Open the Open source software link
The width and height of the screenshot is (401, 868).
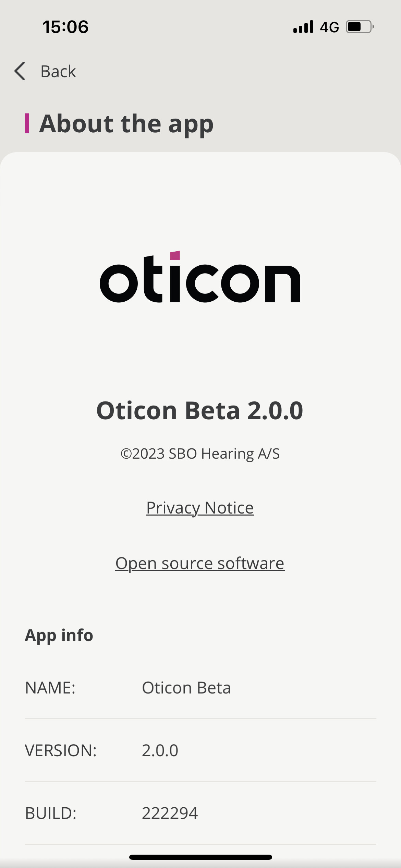(x=200, y=563)
